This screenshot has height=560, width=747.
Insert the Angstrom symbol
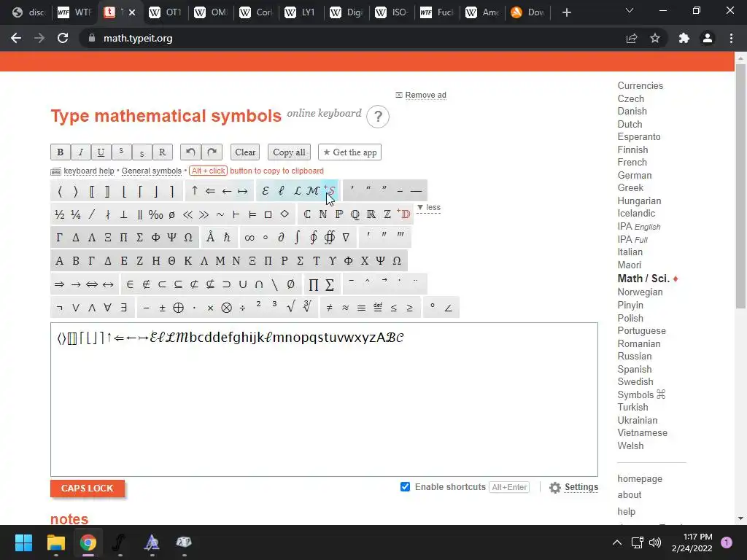tap(211, 238)
